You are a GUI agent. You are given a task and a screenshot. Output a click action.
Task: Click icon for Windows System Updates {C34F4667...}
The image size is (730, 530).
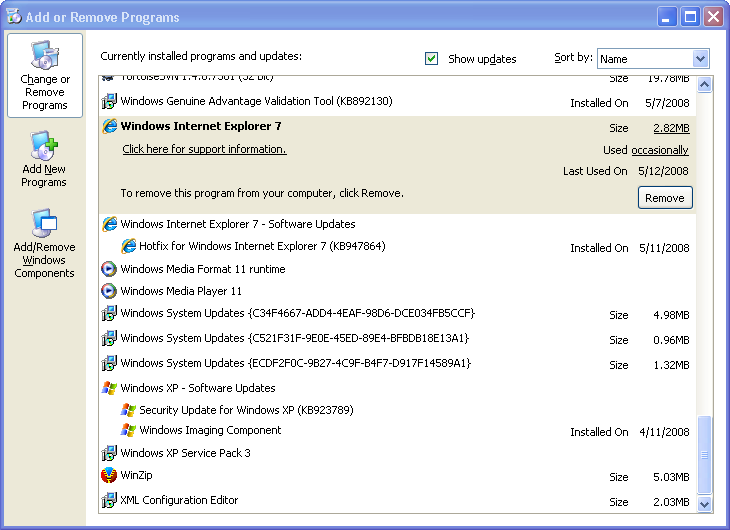coord(109,313)
